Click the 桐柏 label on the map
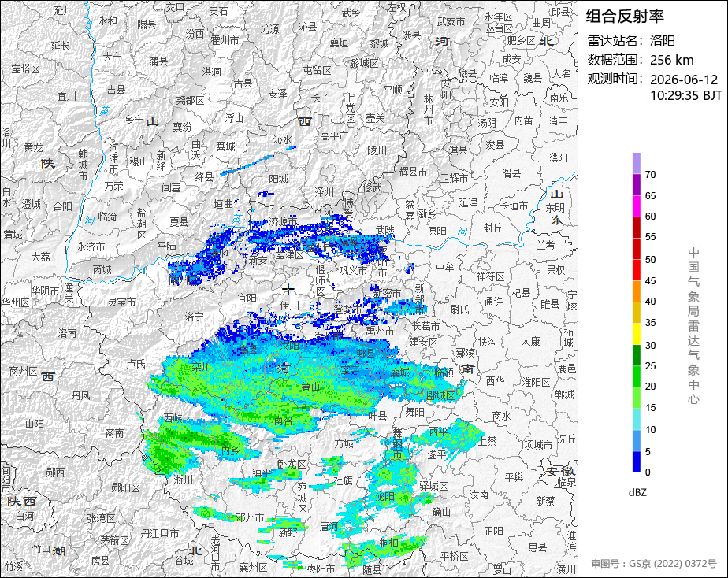This screenshot has height=578, width=728. click(x=389, y=543)
